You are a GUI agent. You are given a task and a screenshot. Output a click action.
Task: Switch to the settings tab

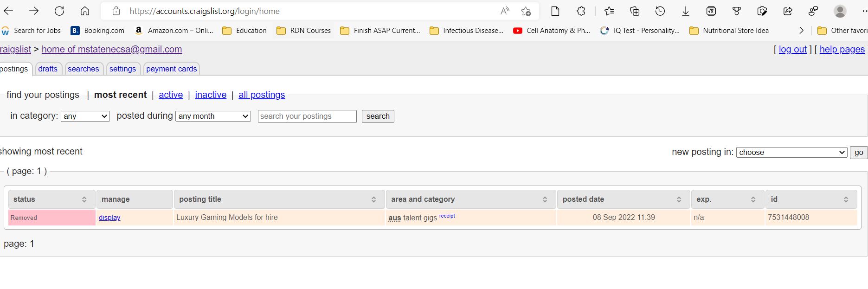click(122, 69)
